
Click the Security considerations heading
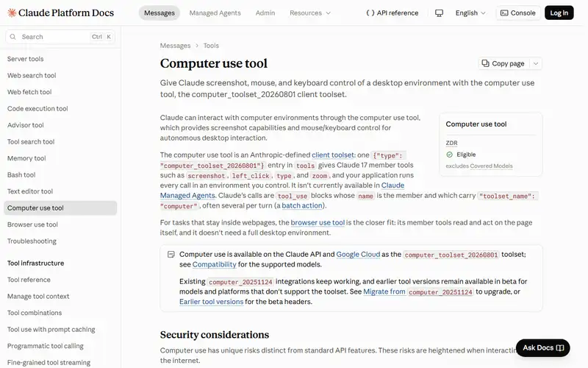point(215,335)
